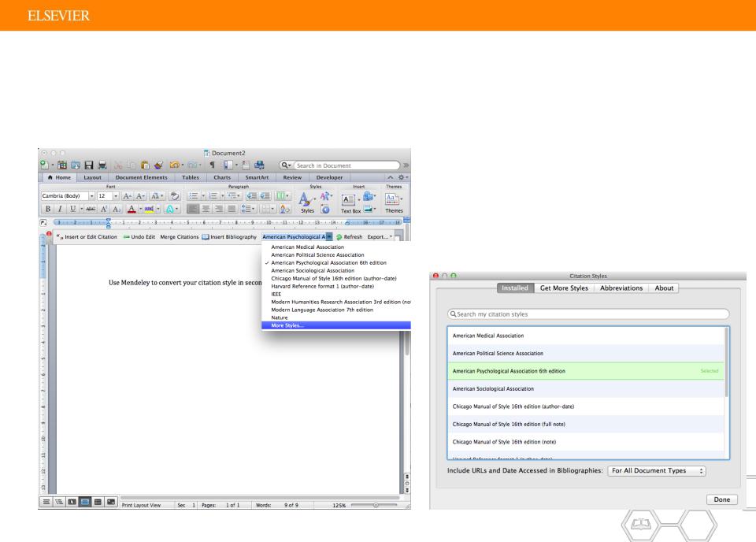
Task: Click the numbered list icon
Action: pyautogui.click(x=213, y=196)
